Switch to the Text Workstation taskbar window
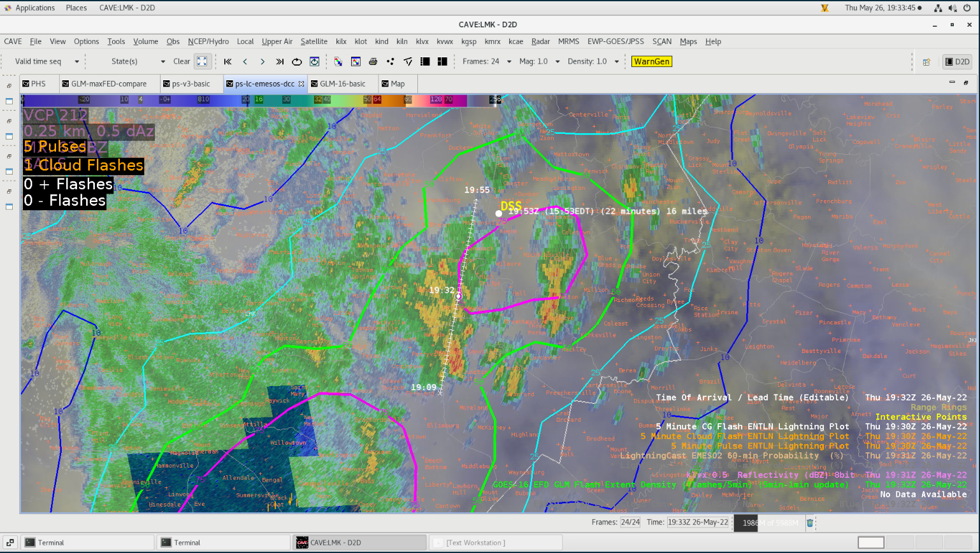The image size is (980, 553). coord(496,543)
